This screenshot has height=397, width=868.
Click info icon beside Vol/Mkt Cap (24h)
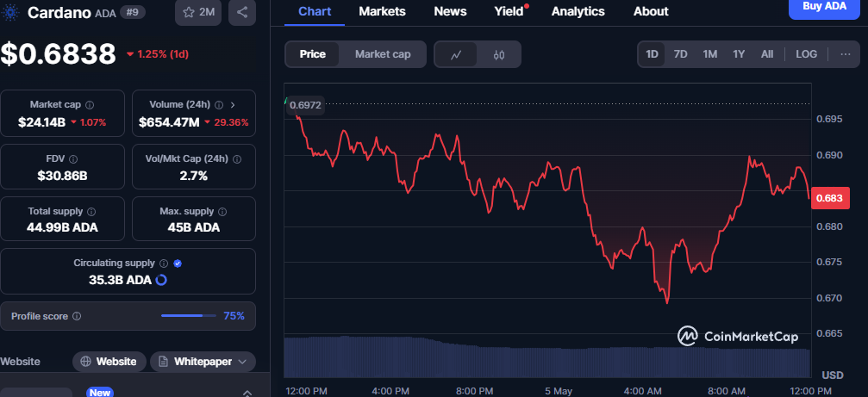pos(237,159)
